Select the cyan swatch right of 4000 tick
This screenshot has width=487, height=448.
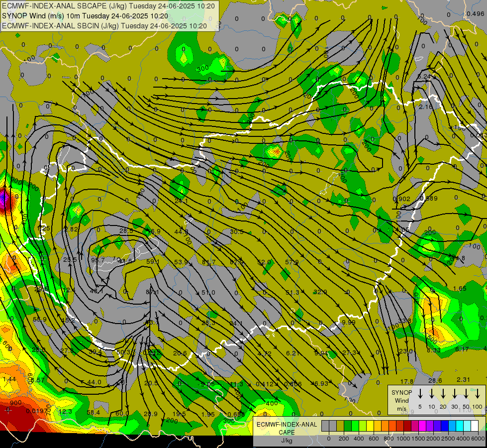(467, 426)
